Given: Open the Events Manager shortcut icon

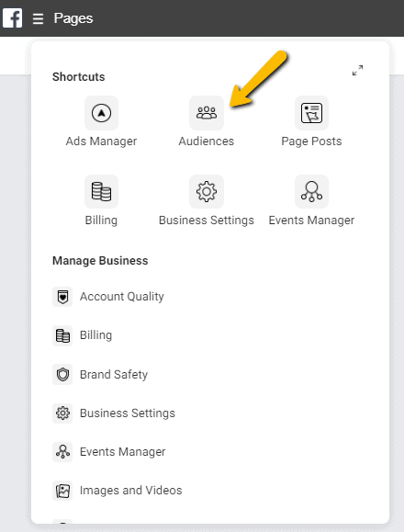Looking at the screenshot, I should [311, 192].
